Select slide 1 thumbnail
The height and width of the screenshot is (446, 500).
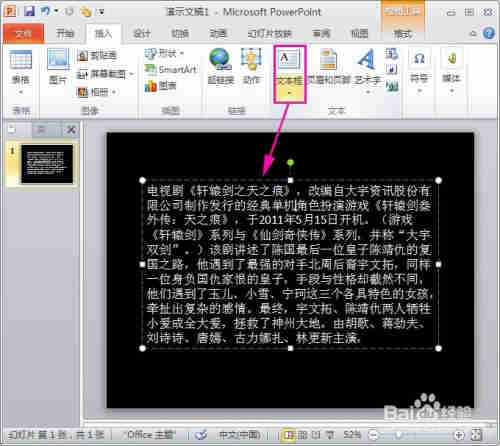pos(47,164)
